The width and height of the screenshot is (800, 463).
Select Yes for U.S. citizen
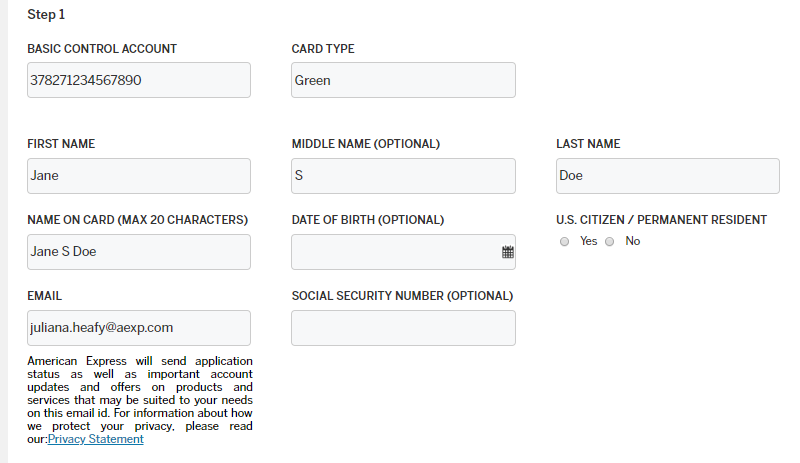[x=565, y=241]
